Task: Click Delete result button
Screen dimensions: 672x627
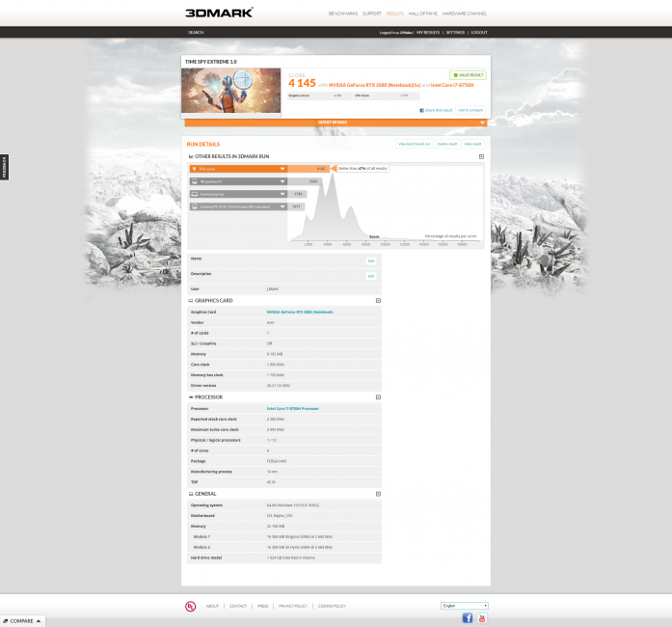Action: click(x=447, y=144)
